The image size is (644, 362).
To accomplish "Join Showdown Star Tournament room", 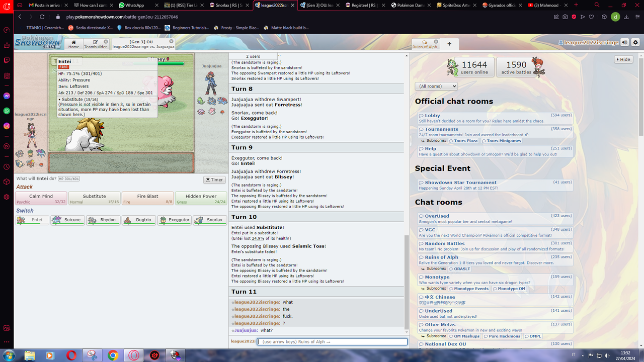I will tap(496, 185).
